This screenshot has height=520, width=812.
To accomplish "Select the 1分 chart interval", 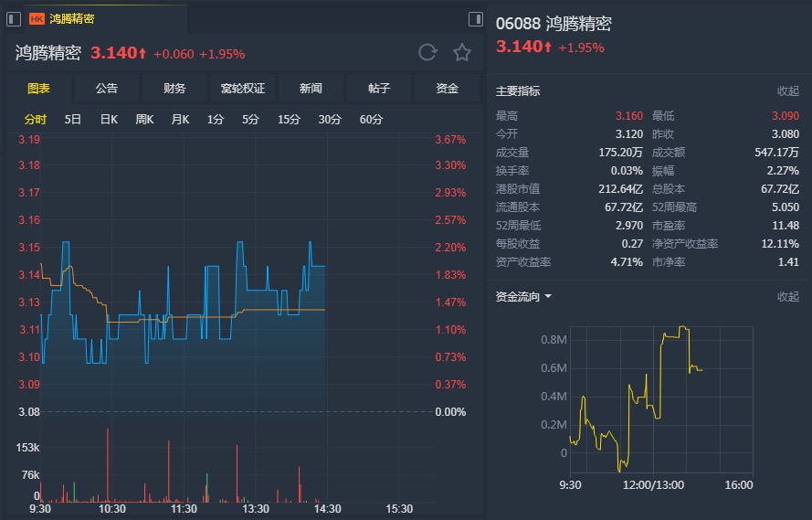I will click(x=216, y=120).
